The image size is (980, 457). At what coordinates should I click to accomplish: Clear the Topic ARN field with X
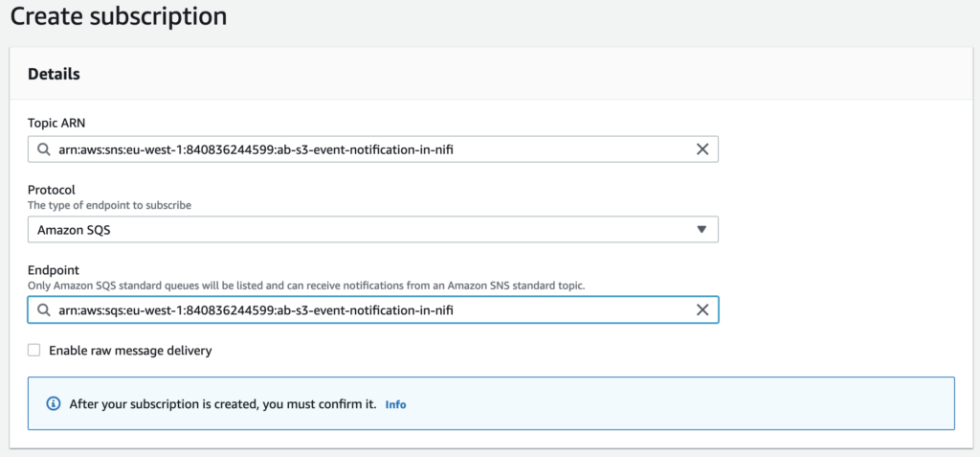click(x=702, y=149)
